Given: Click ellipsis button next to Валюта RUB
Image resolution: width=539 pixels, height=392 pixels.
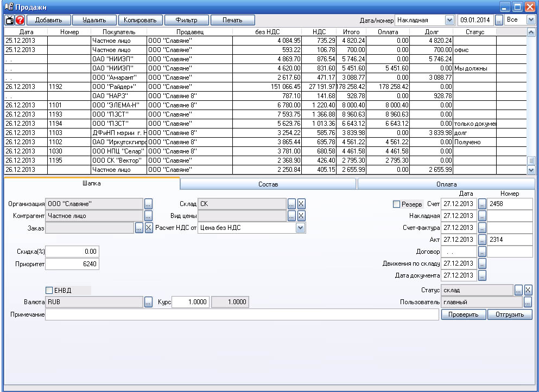Looking at the screenshot, I should pos(149,302).
